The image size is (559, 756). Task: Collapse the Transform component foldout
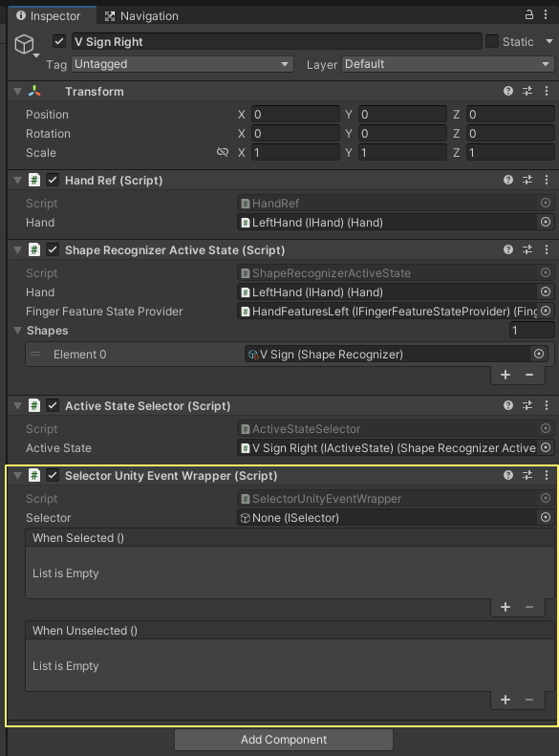pos(18,91)
